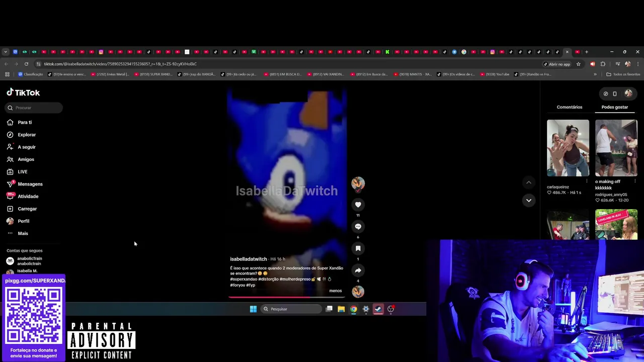Open (8159) SUPER XAND... bookmark
This screenshot has width=644, height=362.
(153, 74)
